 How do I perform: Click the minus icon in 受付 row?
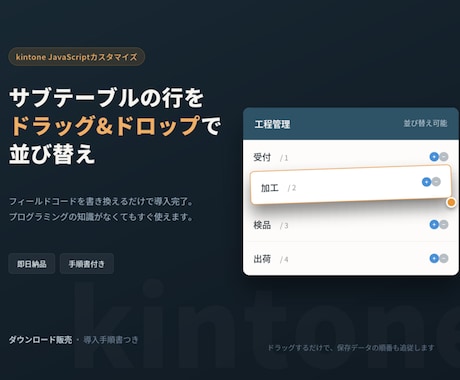[x=444, y=157]
